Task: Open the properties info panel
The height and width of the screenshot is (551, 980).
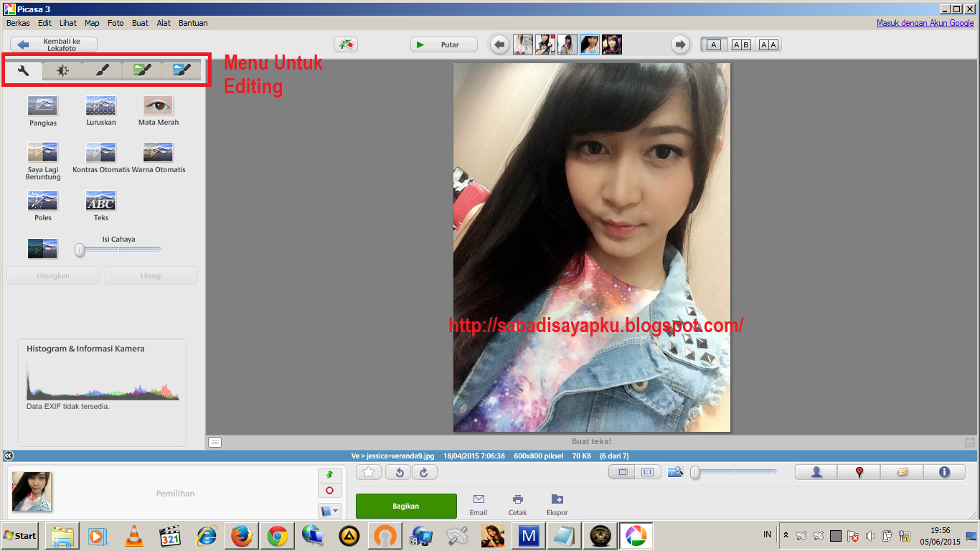Action: tap(944, 472)
